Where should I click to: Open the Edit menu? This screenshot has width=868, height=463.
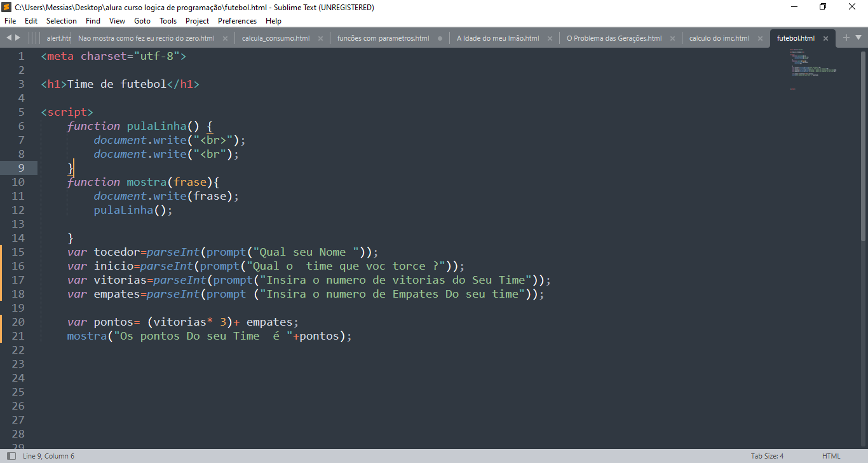click(x=31, y=21)
